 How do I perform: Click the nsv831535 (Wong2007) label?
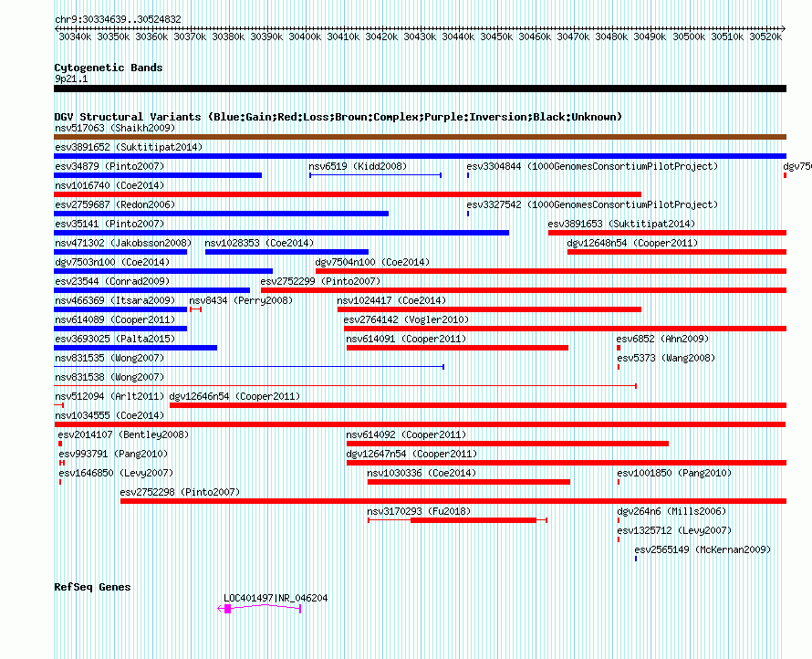(109, 358)
